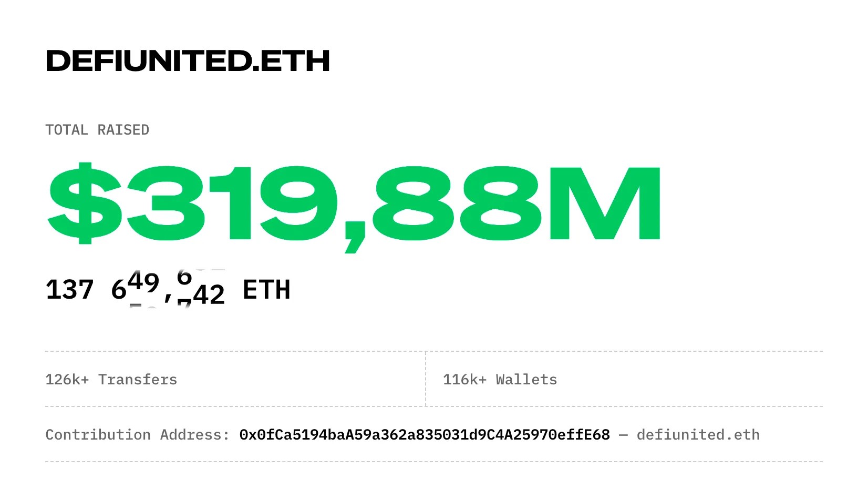Click the ETH unit label
868x489 pixels.
(x=266, y=290)
